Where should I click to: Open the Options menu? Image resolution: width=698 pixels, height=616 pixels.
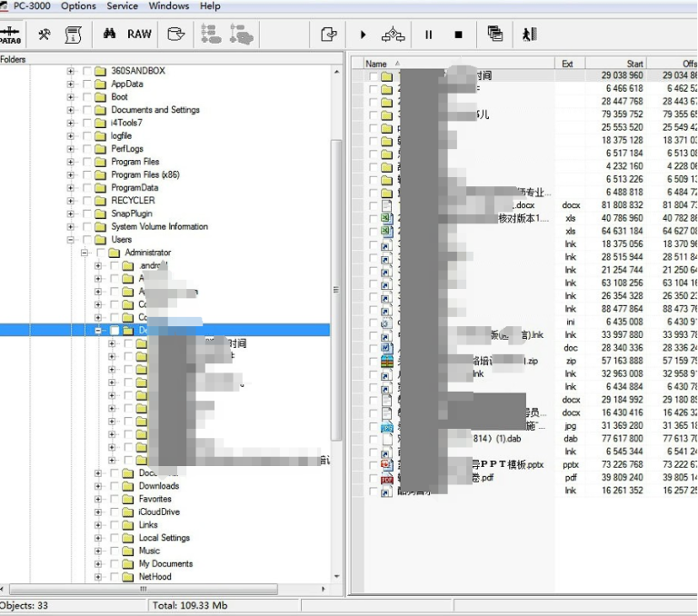[x=78, y=6]
